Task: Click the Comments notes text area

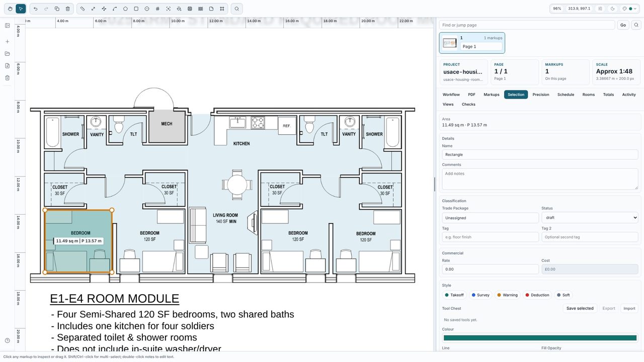Action: pos(540,179)
